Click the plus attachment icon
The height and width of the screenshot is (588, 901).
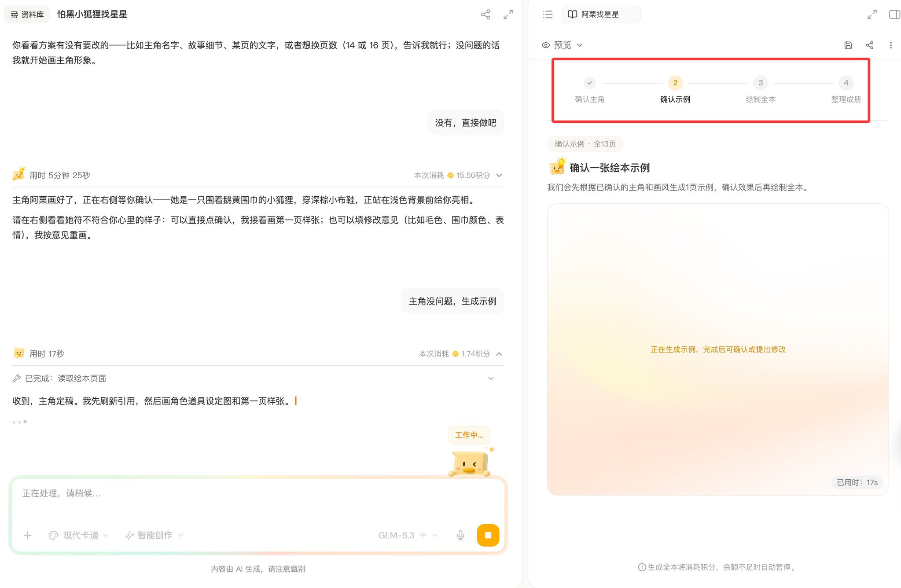(28, 535)
